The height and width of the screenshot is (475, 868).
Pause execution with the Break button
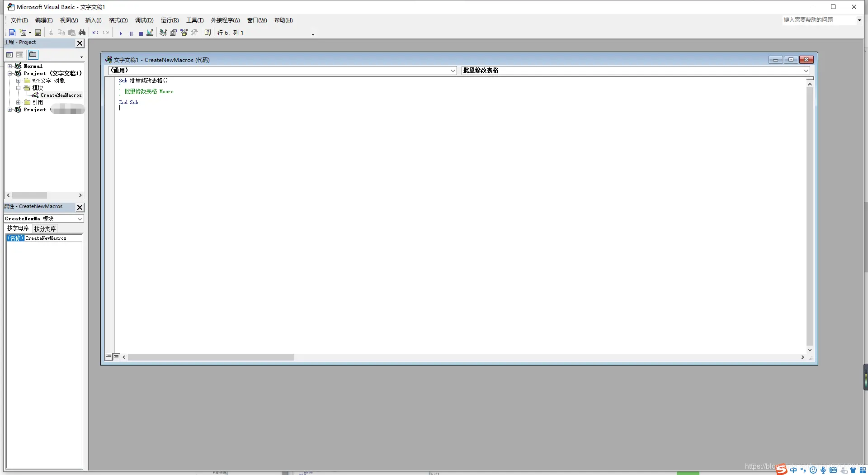131,33
